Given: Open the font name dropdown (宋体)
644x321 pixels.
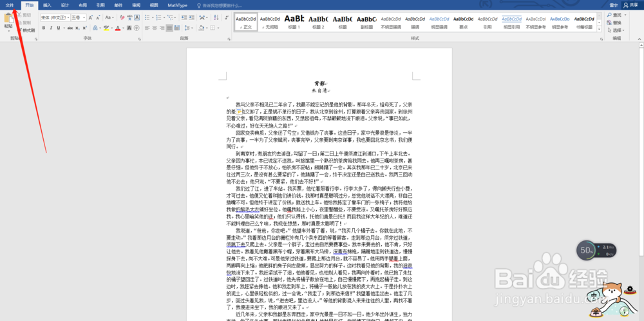Looking at the screenshot, I should tap(68, 17).
